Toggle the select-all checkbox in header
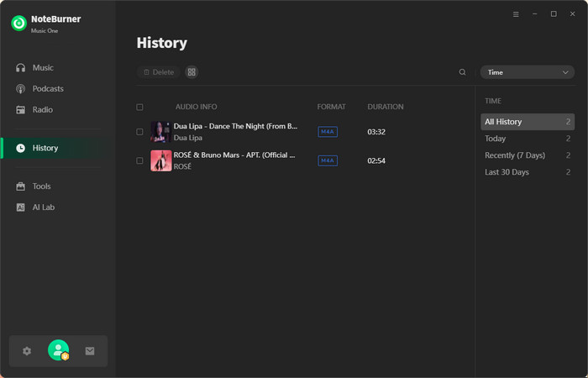The image size is (588, 378). [139, 108]
